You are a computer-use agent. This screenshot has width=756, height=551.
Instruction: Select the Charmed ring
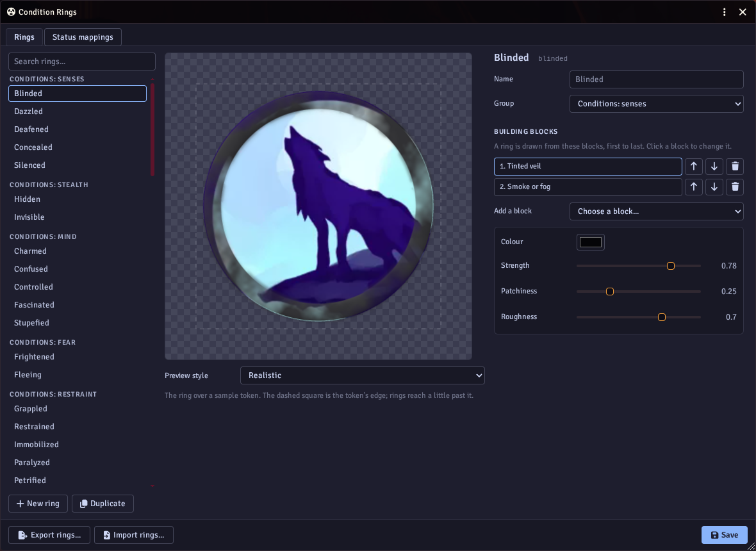tap(77, 251)
